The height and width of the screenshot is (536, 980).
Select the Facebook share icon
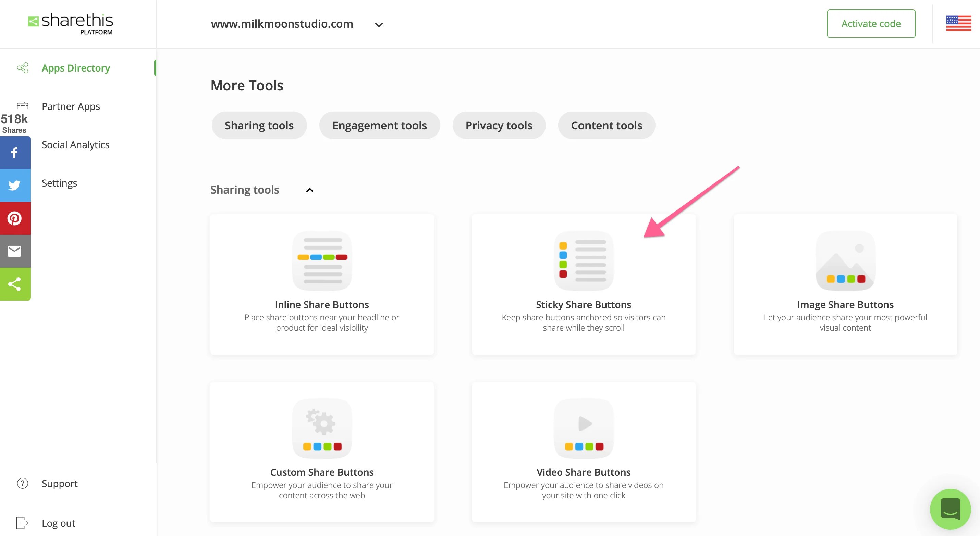point(15,152)
